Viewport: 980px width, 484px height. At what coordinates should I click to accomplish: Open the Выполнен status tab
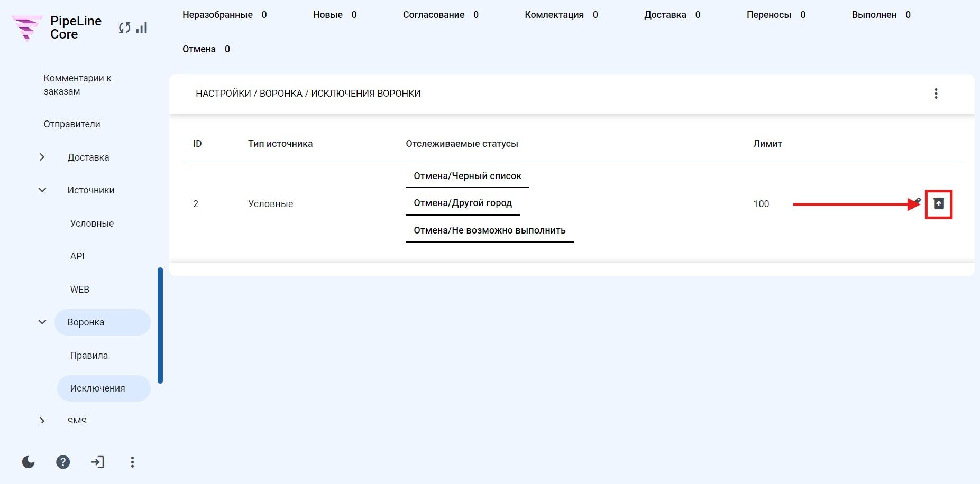pyautogui.click(x=881, y=15)
